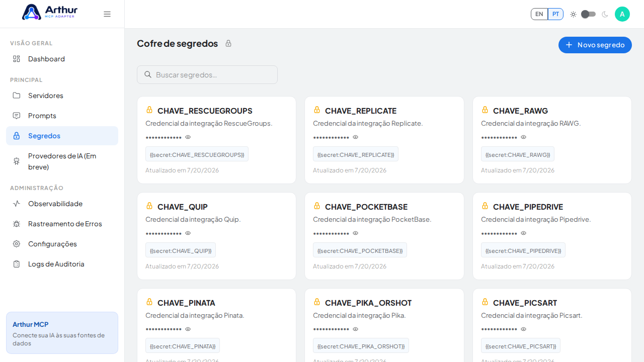Click the CHAVE_POCKETBASE card title
The width and height of the screenshot is (644, 362).
point(366,207)
